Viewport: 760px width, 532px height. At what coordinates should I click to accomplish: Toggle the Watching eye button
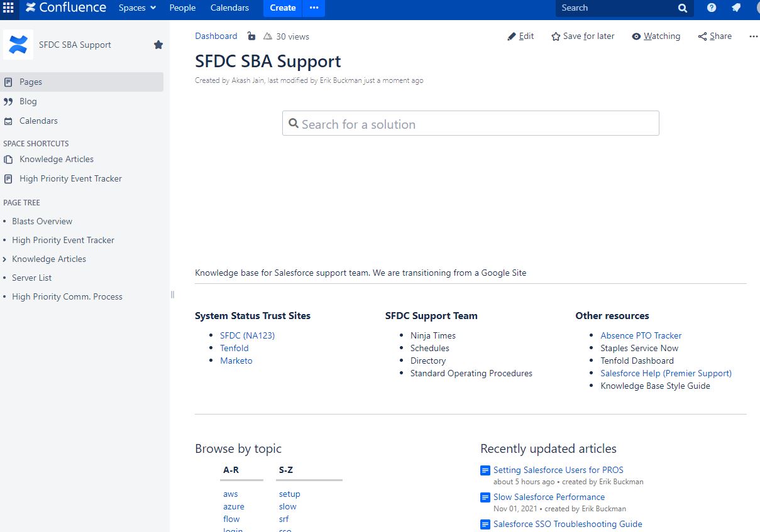point(656,36)
